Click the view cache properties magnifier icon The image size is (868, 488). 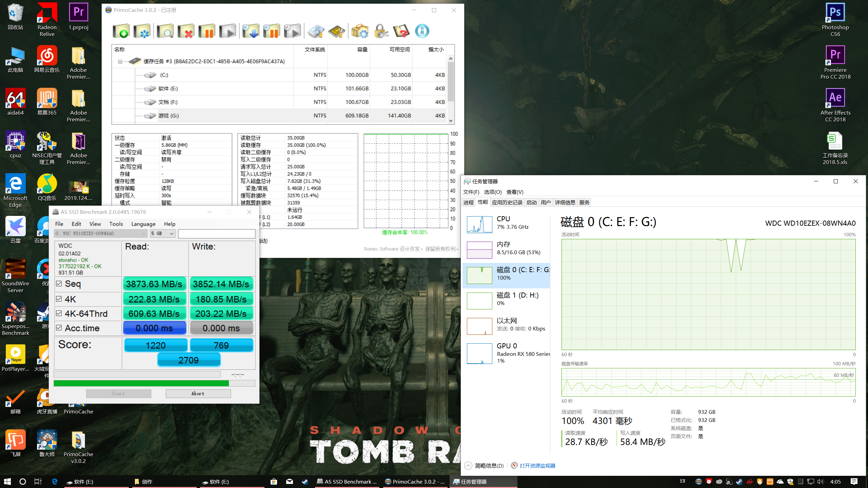(165, 31)
